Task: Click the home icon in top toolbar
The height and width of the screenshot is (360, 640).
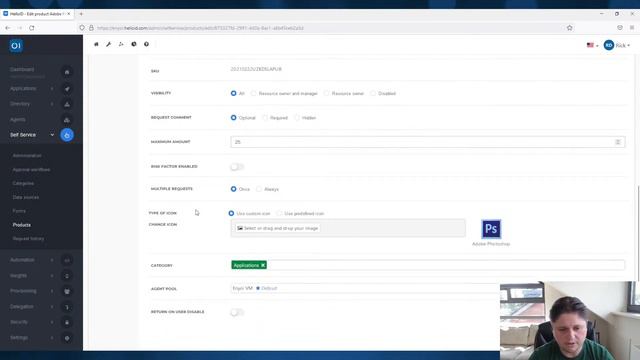Action: click(96, 44)
